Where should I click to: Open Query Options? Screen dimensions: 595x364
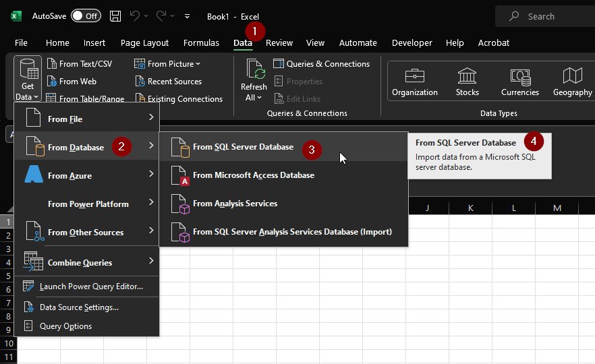coord(86,326)
